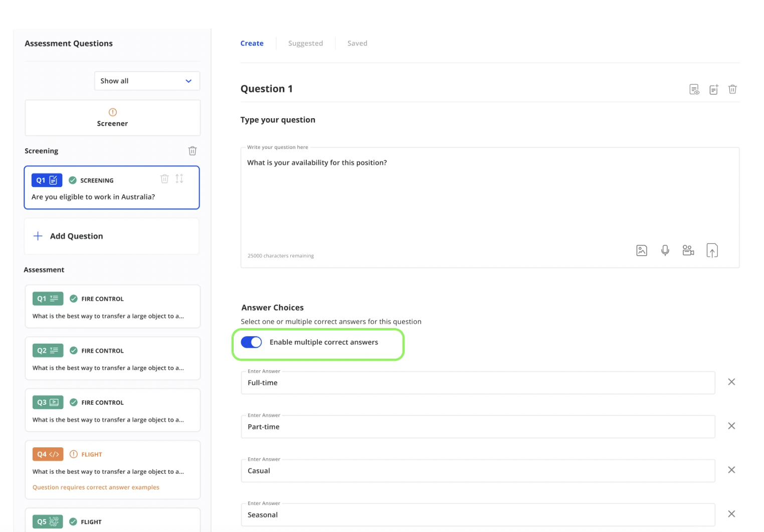Click the Seasonal answer field
764x532 pixels.
[x=478, y=515]
